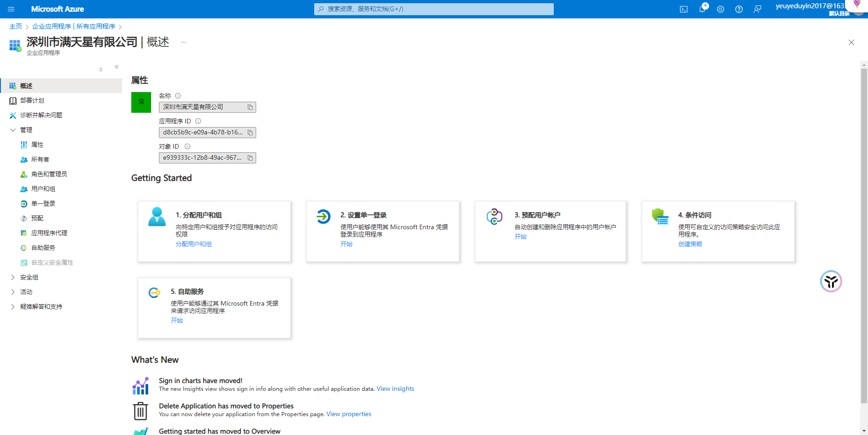This screenshot has width=868, height=435.
Task: Show info tooltip for 对象 ID
Action: click(x=188, y=146)
